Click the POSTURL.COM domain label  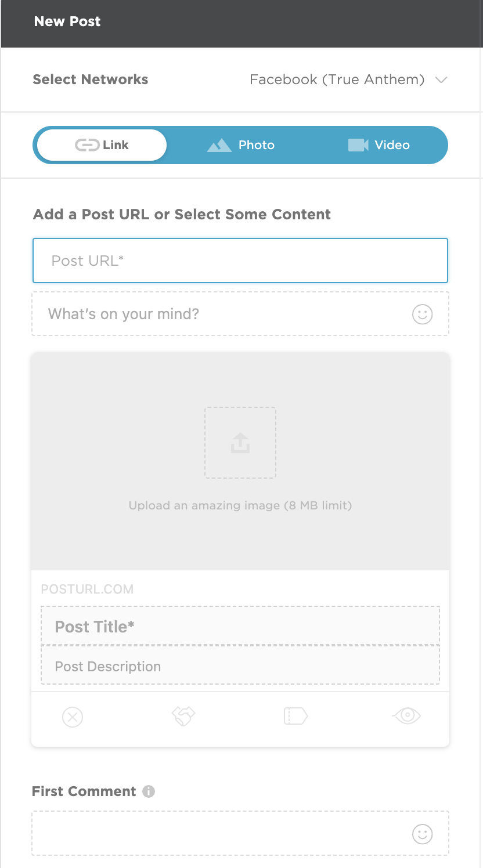(x=87, y=589)
